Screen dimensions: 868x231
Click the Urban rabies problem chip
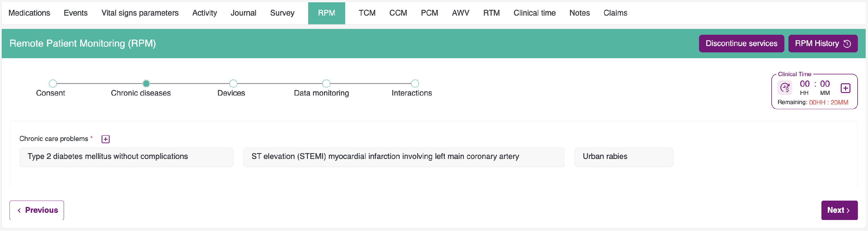[624, 157]
